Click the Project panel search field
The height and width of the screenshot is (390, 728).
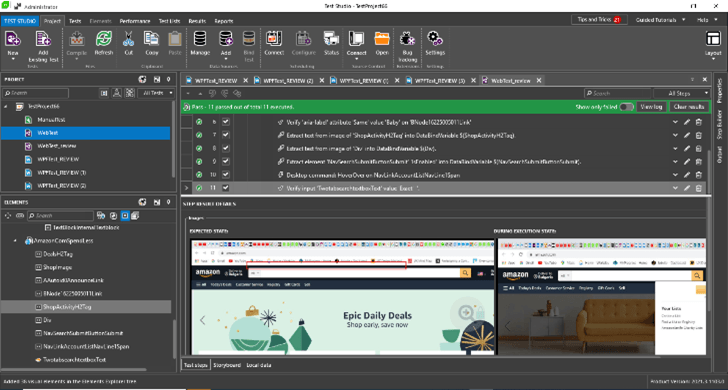pos(35,93)
